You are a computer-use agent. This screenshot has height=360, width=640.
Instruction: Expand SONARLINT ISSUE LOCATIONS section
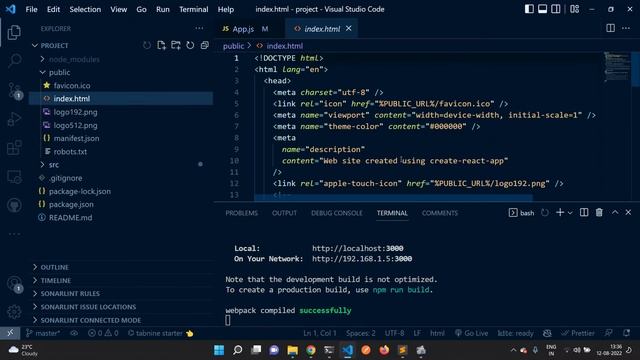[88, 307]
